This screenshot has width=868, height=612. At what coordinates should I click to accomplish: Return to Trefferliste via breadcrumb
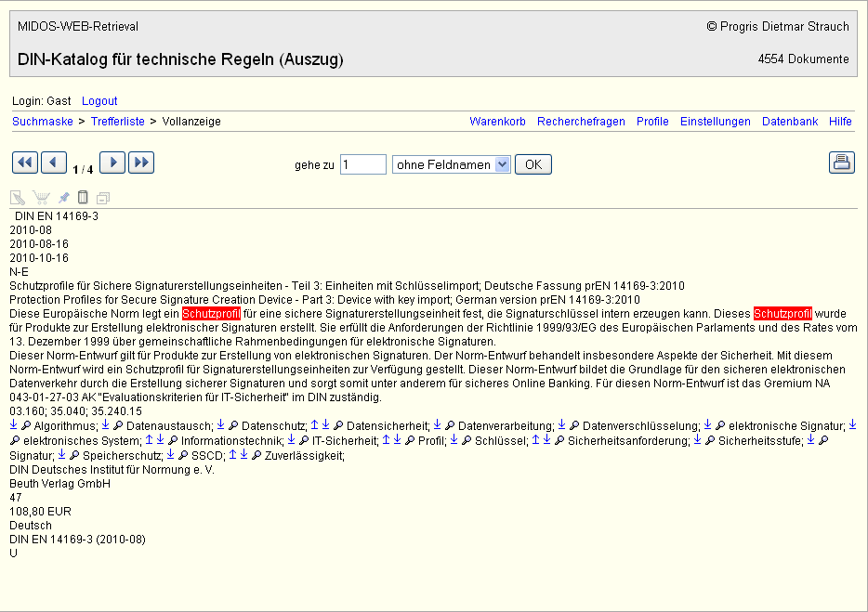(x=117, y=122)
